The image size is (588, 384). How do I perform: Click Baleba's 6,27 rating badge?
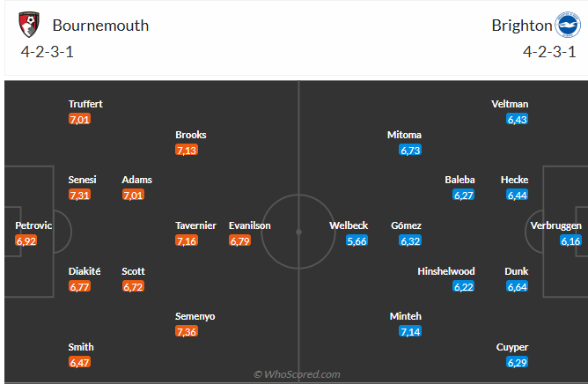coord(464,195)
